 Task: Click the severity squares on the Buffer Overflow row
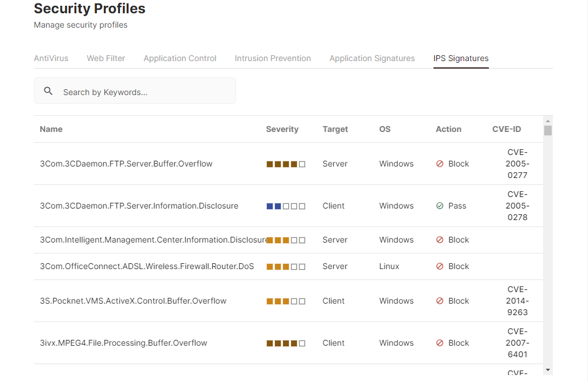[x=286, y=164]
